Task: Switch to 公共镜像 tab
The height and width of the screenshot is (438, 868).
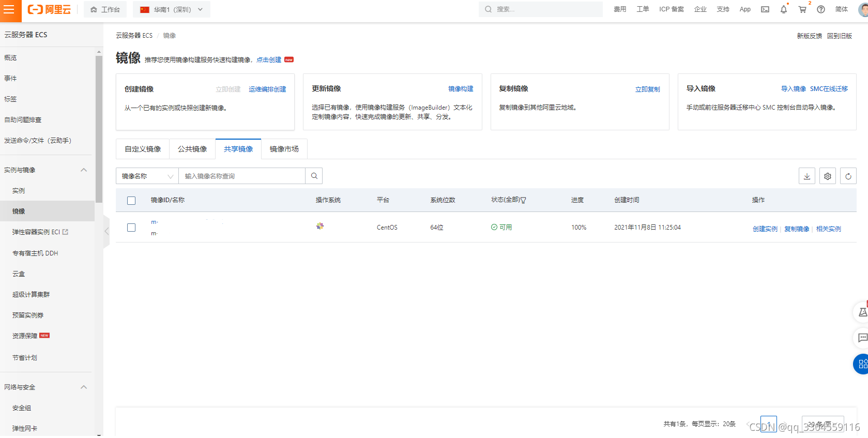Action: [192, 149]
